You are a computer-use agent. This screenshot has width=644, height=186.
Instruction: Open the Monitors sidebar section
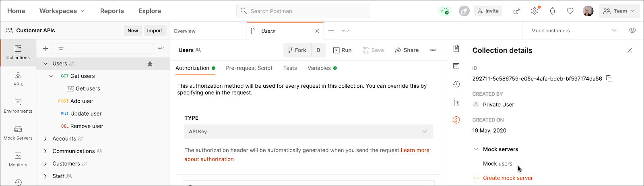click(x=18, y=159)
